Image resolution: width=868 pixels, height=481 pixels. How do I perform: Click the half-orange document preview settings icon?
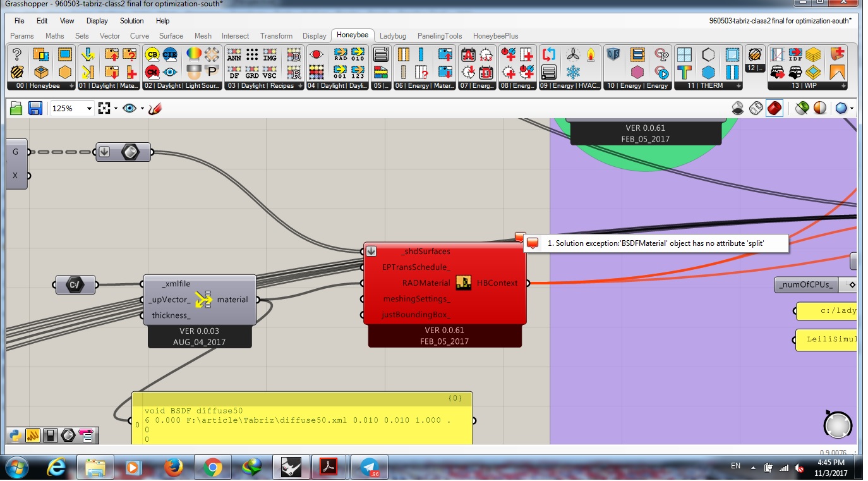pyautogui.click(x=820, y=108)
